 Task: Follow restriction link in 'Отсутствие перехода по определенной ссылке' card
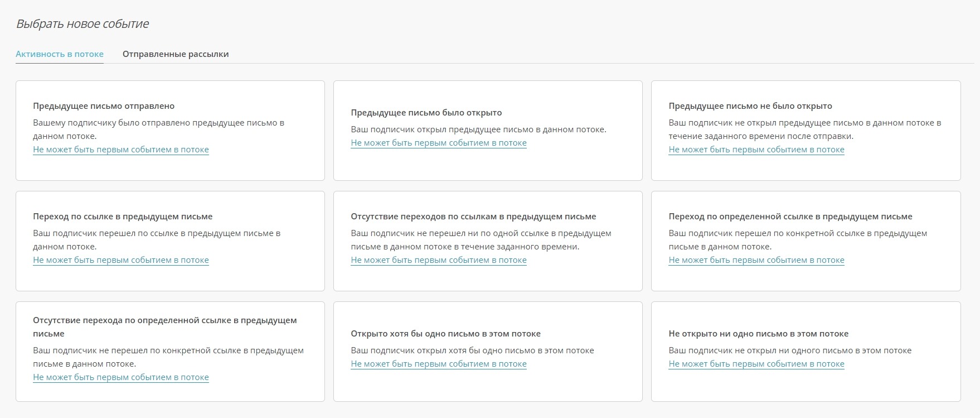121,377
